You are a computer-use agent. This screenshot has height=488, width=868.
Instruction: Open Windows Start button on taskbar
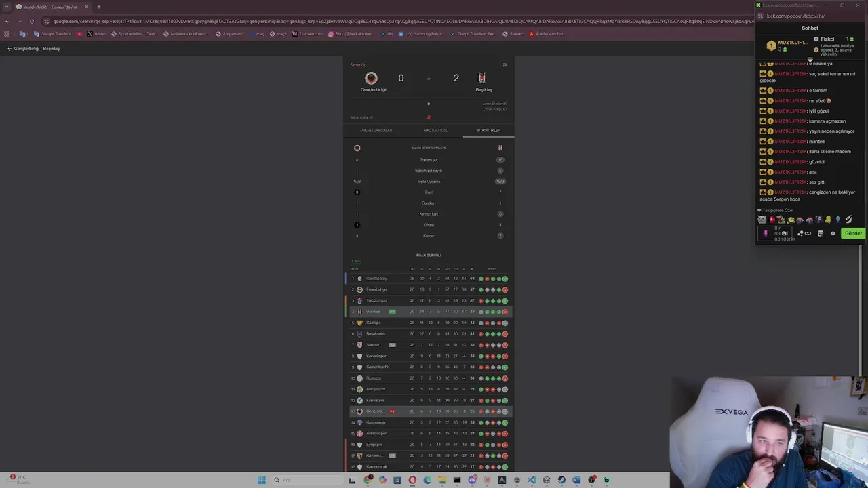[x=262, y=480]
